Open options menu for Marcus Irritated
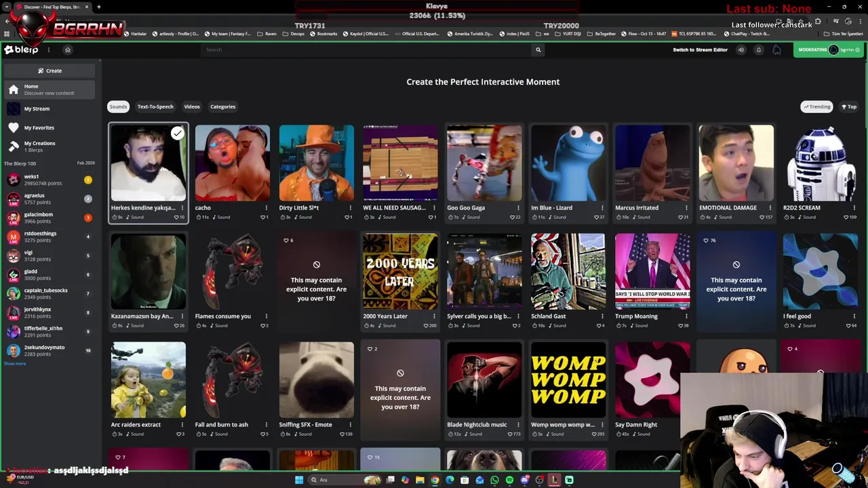Viewport: 868px width, 488px height. 686,207
